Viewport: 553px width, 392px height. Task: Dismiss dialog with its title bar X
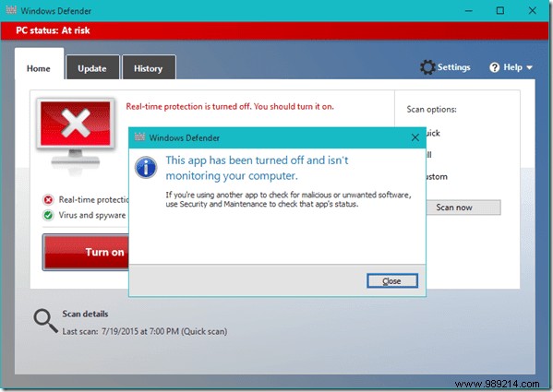point(415,137)
